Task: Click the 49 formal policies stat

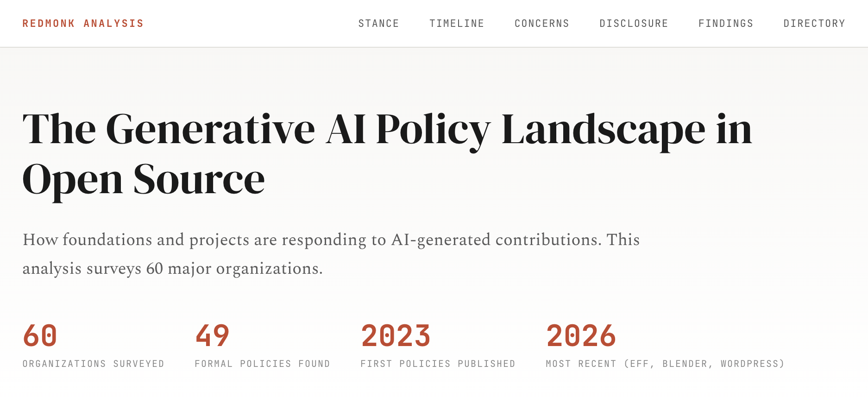Action: [212, 334]
